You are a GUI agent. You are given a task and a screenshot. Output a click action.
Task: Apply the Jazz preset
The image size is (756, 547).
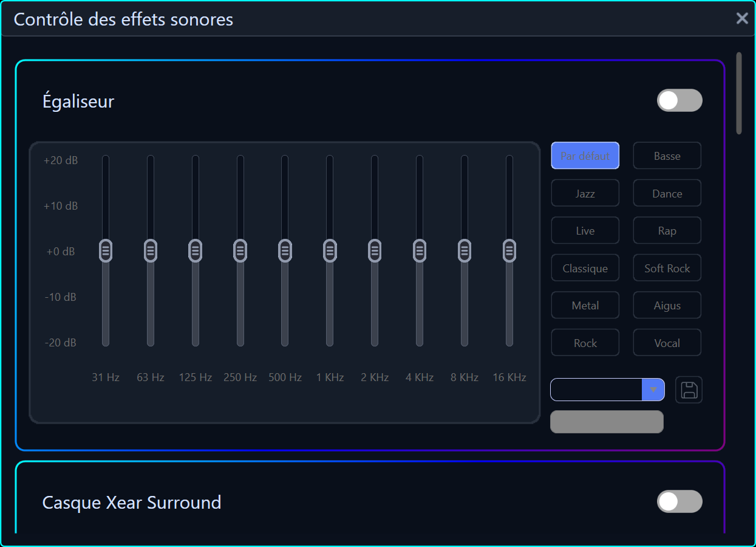point(585,193)
